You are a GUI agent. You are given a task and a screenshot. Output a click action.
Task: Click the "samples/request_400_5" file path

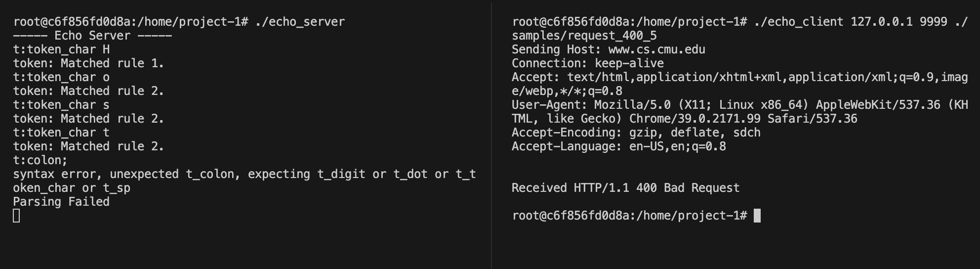click(x=584, y=36)
